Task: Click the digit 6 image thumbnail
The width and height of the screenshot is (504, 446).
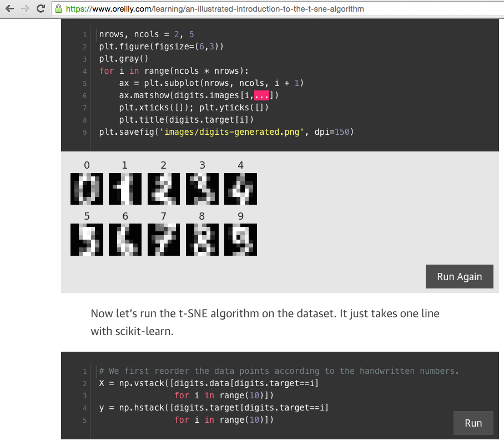Action: pyautogui.click(x=125, y=240)
